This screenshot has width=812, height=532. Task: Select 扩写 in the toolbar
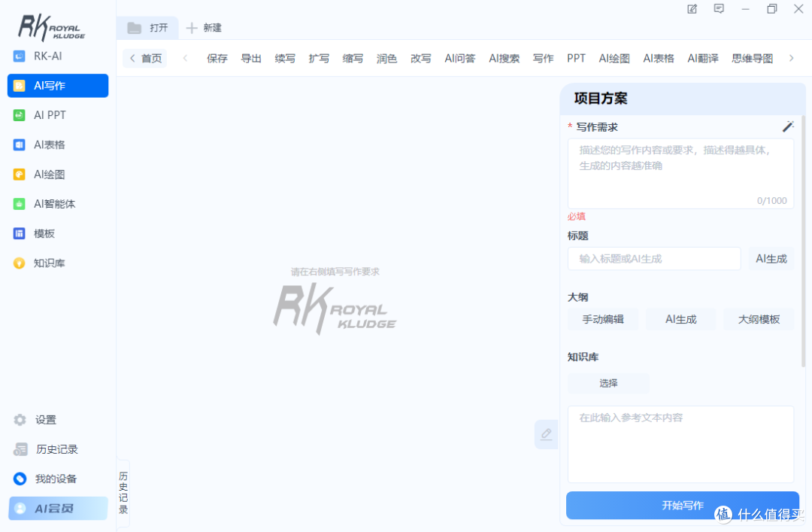pyautogui.click(x=319, y=58)
